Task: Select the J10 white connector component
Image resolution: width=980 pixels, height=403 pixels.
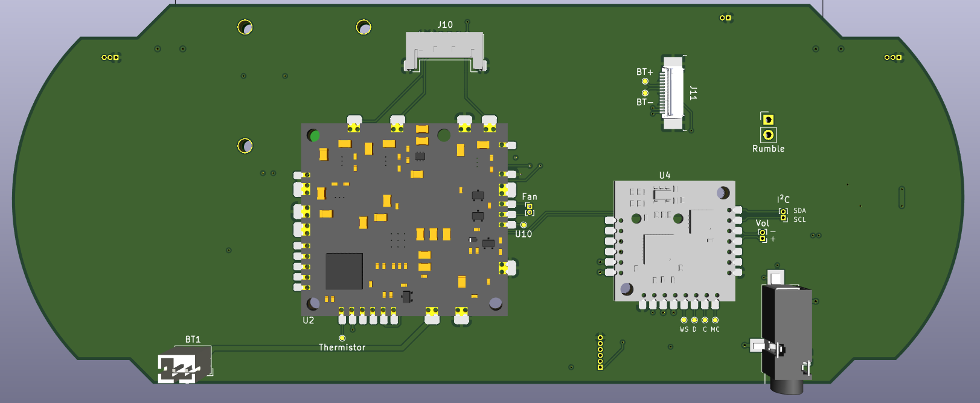Action: [445, 52]
